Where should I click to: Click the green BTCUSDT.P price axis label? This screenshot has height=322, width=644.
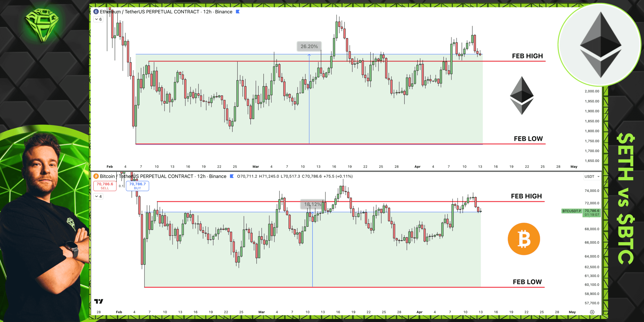coord(572,211)
